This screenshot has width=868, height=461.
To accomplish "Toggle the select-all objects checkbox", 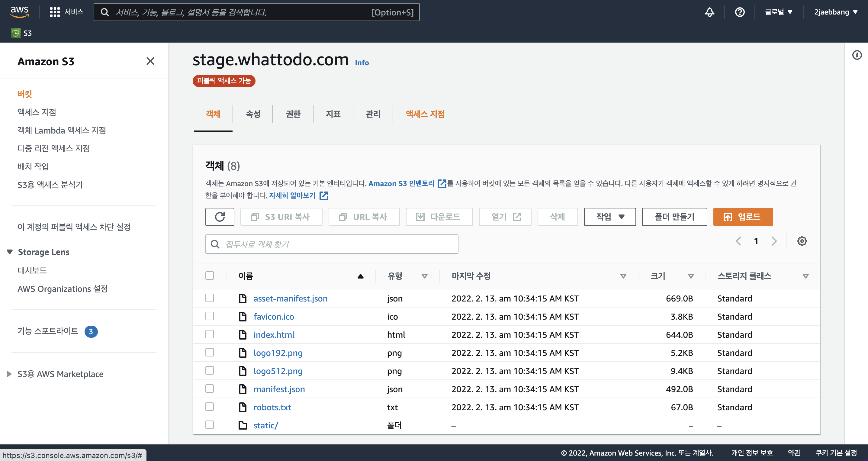I will [x=210, y=276].
